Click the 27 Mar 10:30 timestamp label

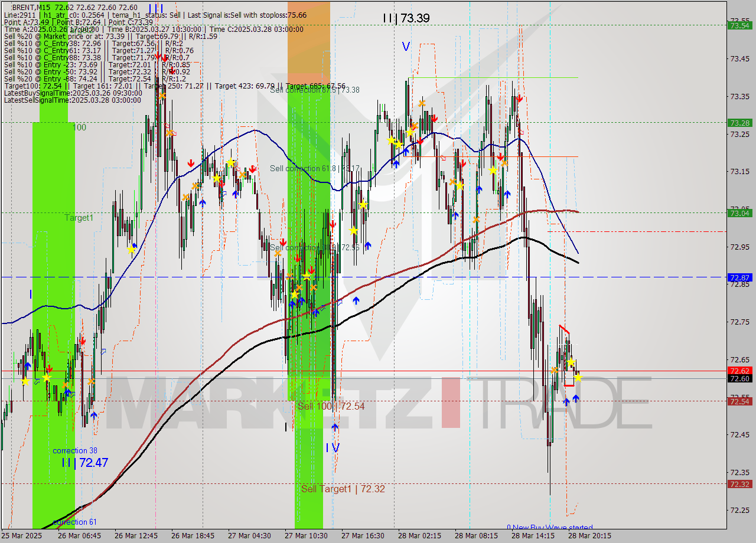click(307, 536)
